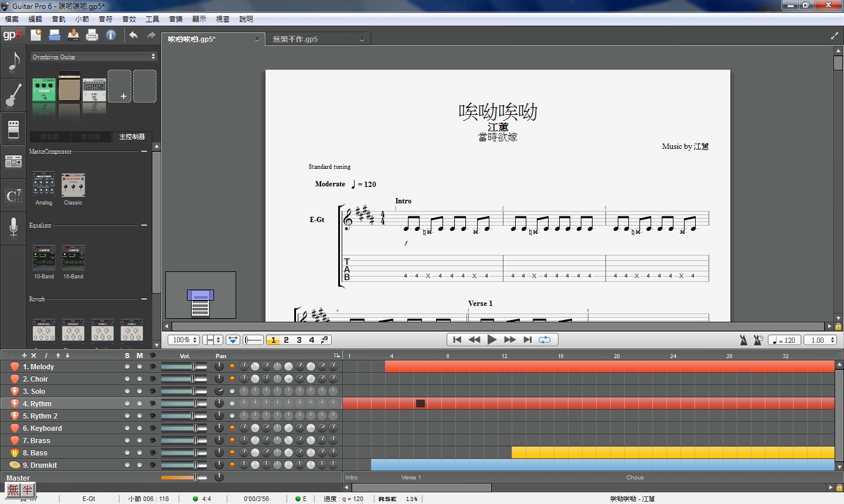Open the Overdriven Guitar sound dropdown

(94, 57)
